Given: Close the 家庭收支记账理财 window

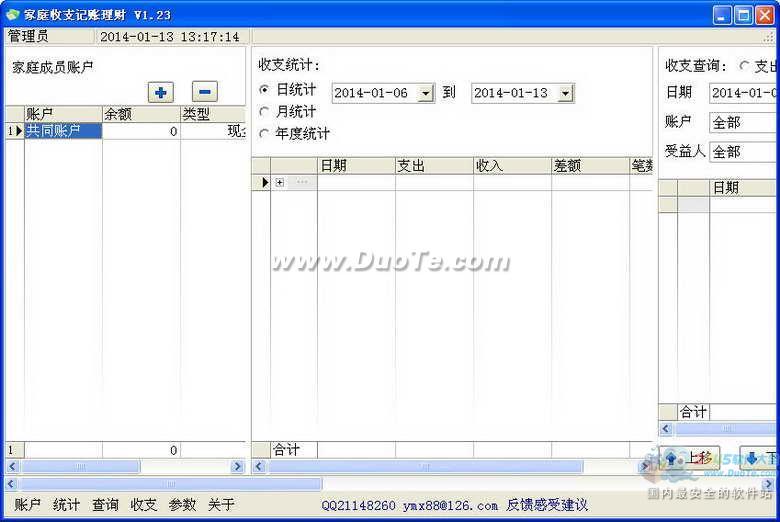Looking at the screenshot, I should [x=765, y=15].
